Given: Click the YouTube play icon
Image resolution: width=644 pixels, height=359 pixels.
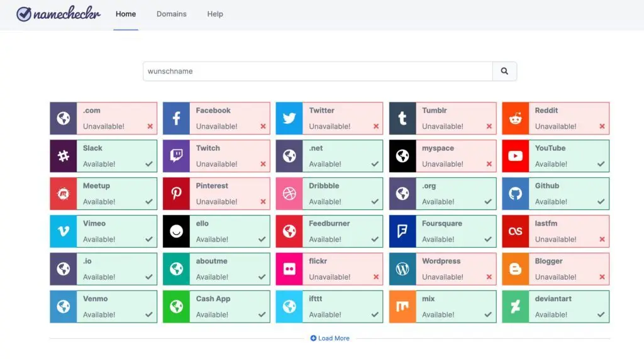Looking at the screenshot, I should click(516, 156).
